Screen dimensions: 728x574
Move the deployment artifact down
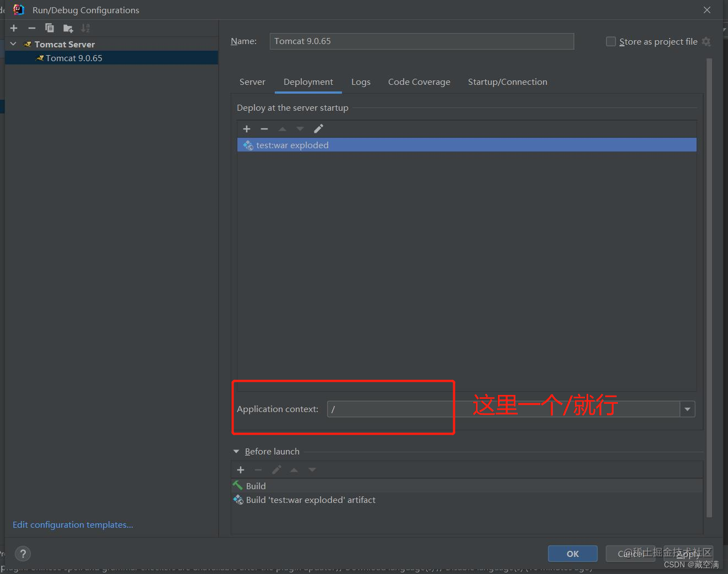(300, 129)
